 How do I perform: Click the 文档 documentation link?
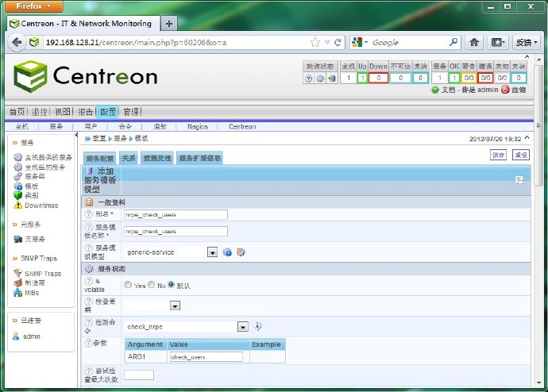pos(449,90)
